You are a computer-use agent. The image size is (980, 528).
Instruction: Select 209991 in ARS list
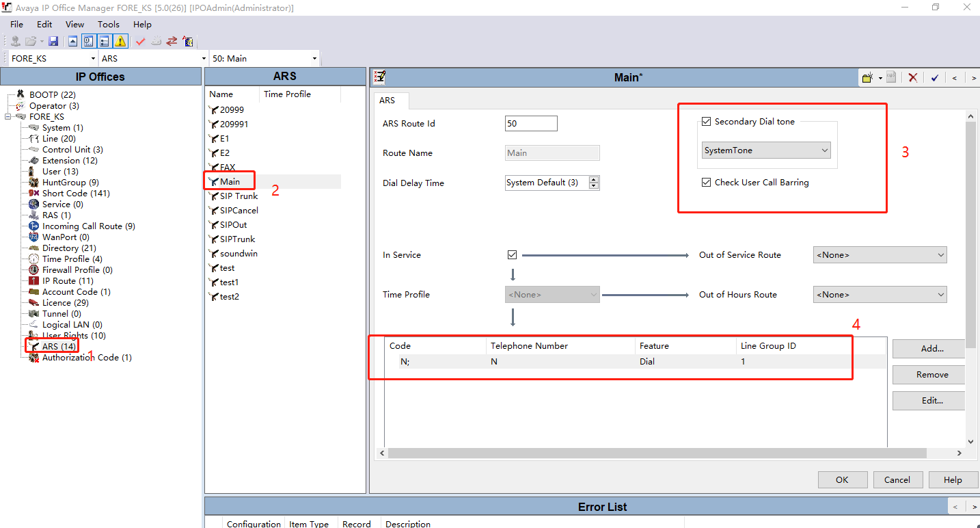click(234, 124)
